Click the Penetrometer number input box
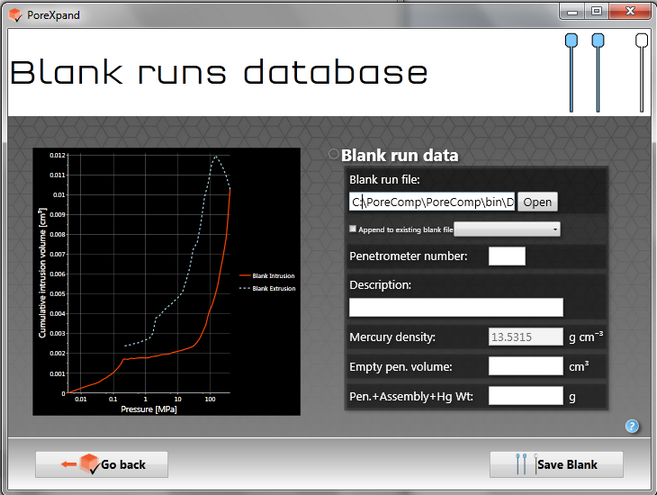The image size is (657, 495). [507, 256]
